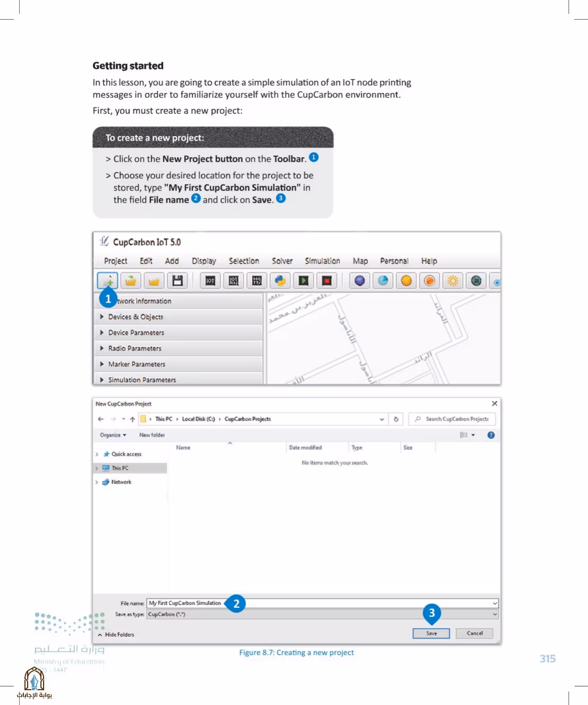The width and height of the screenshot is (588, 705).
Task: Run simulation with the green play icon
Action: click(304, 280)
